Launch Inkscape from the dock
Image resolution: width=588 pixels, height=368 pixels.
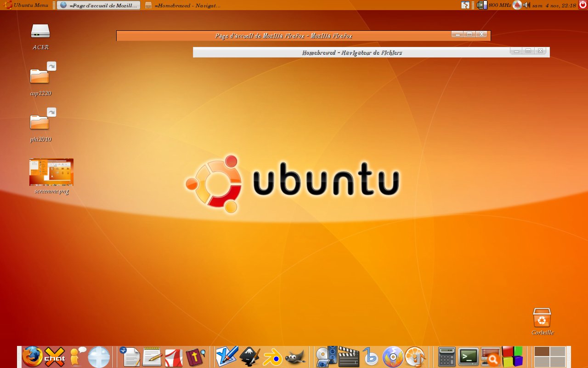(x=250, y=357)
